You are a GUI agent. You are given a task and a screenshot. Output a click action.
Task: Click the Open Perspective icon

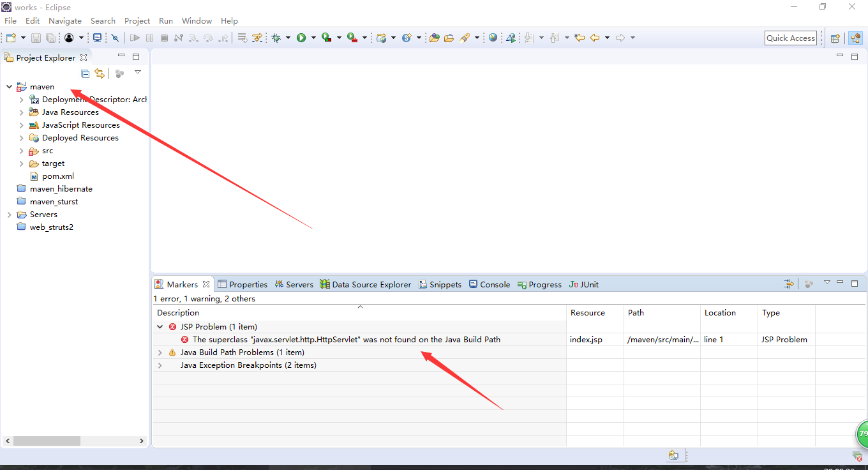[x=835, y=38]
